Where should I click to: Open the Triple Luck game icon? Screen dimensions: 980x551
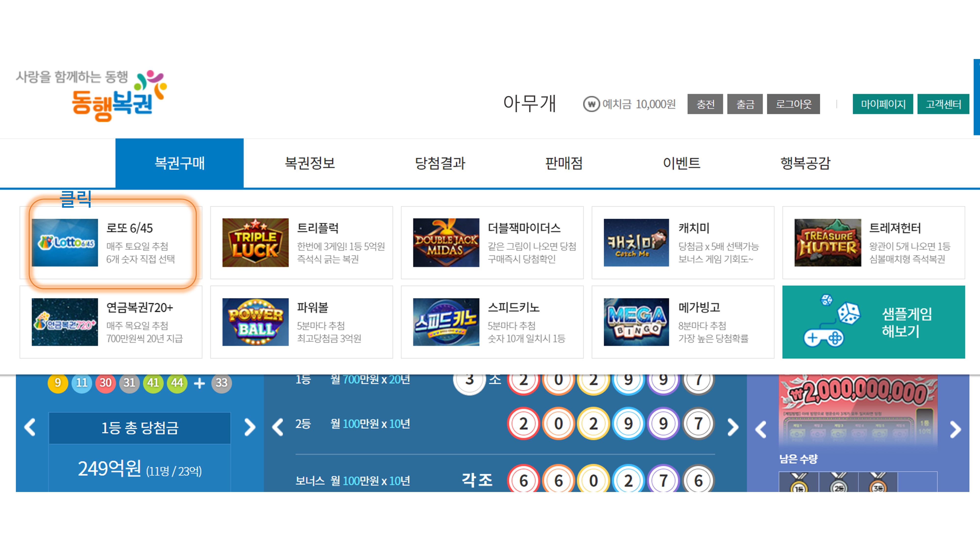pyautogui.click(x=255, y=243)
